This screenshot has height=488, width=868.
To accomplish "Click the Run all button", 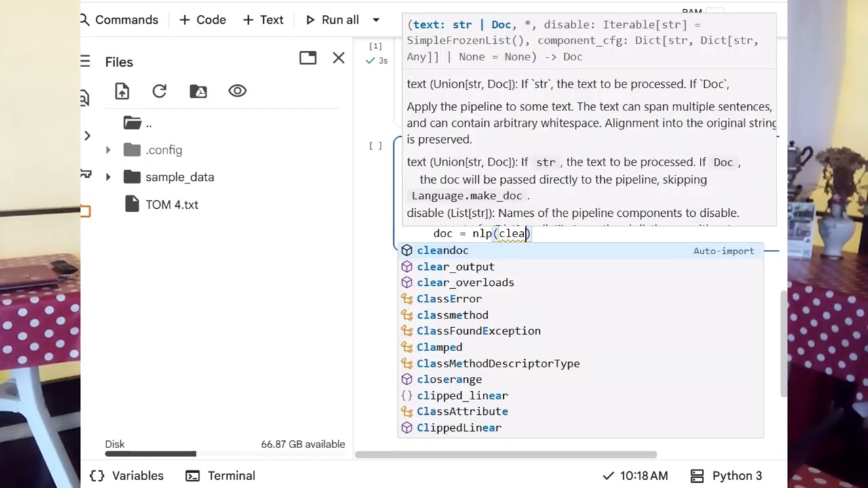I will (x=332, y=20).
